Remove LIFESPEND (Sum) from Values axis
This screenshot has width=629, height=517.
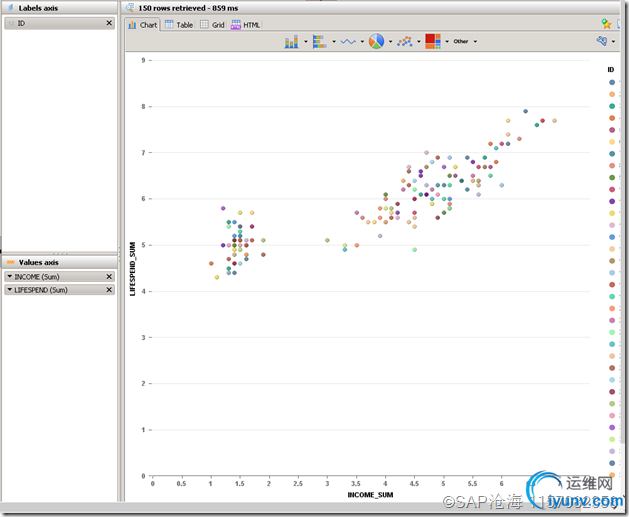click(109, 290)
